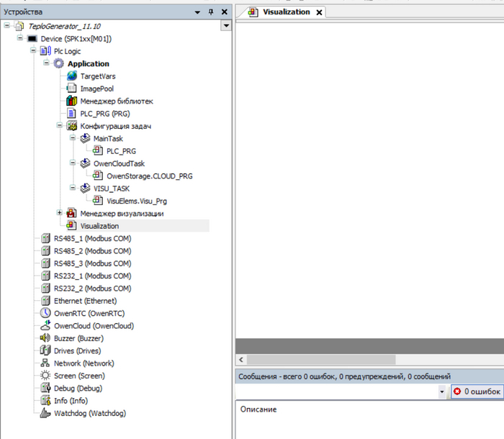The height and width of the screenshot is (439, 504).
Task: Click the TargetVars globe icon
Action: pos(71,76)
